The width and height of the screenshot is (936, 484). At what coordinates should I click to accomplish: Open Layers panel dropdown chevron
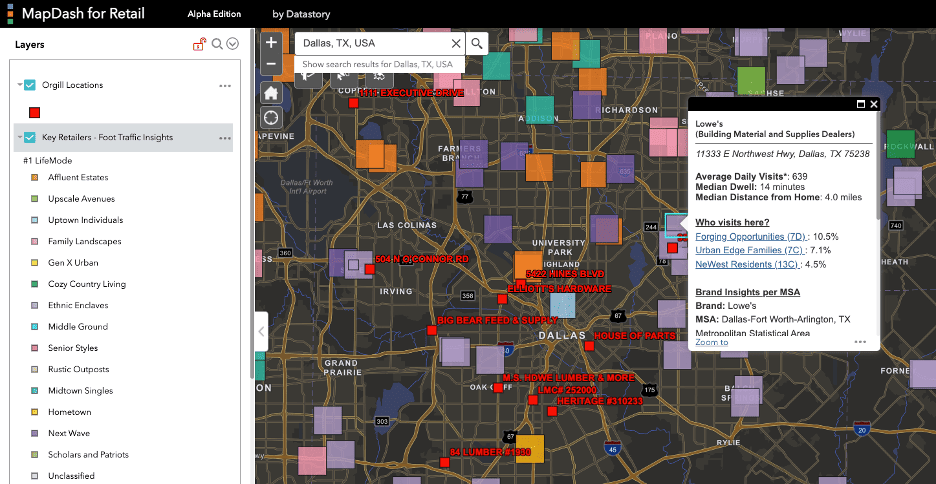(233, 44)
